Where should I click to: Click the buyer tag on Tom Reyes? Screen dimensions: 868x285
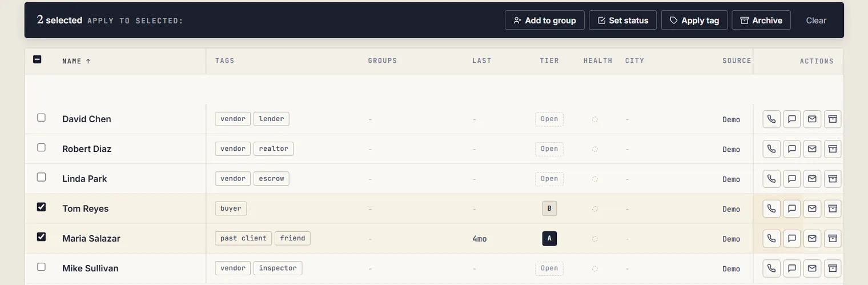231,208
